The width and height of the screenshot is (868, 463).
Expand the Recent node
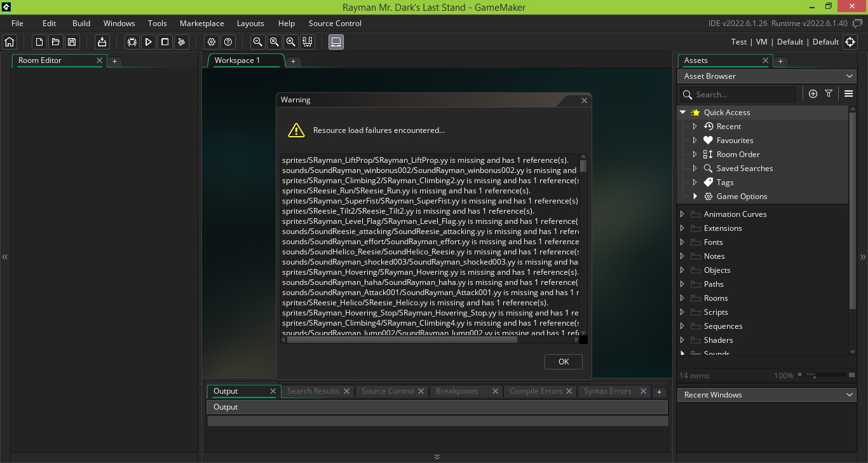click(695, 127)
